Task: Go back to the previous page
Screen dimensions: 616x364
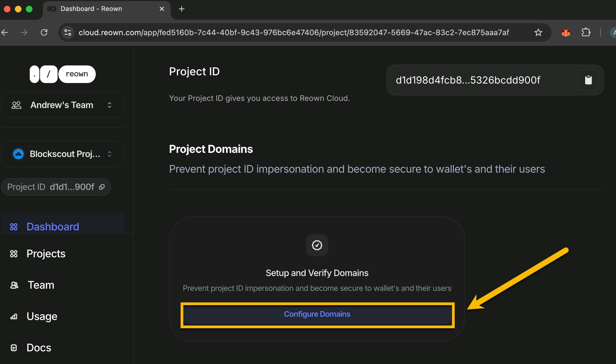Action: click(x=5, y=32)
